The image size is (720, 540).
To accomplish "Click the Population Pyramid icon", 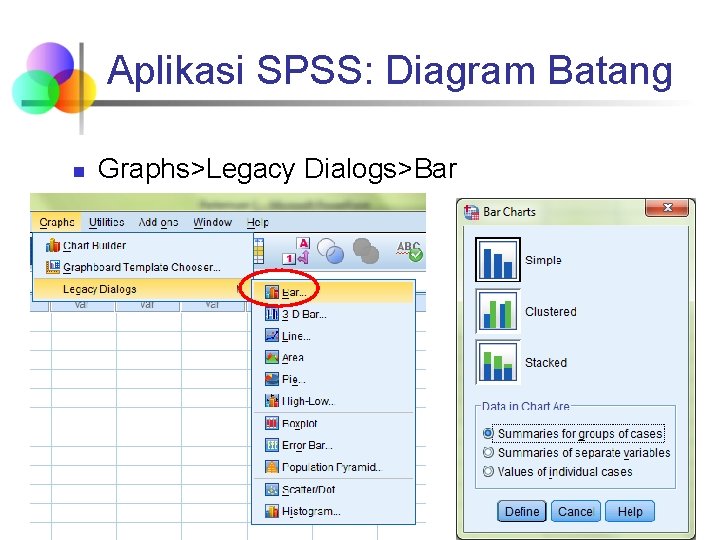I will coord(272,467).
